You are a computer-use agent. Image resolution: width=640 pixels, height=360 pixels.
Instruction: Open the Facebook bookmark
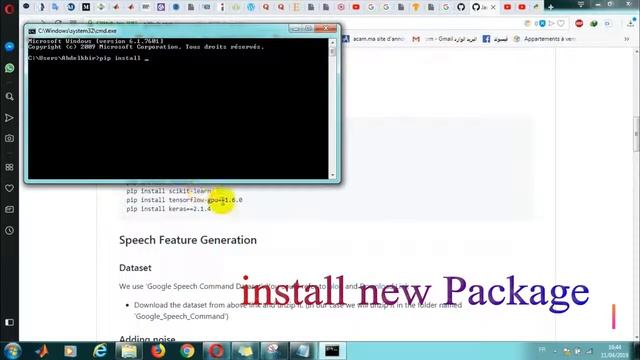[495, 39]
